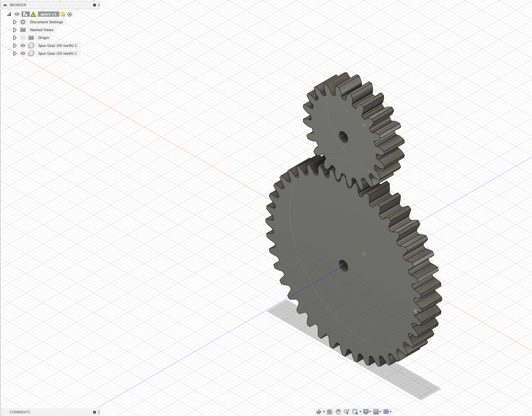
Task: Select the gears v1 root component name
Action: (48, 14)
